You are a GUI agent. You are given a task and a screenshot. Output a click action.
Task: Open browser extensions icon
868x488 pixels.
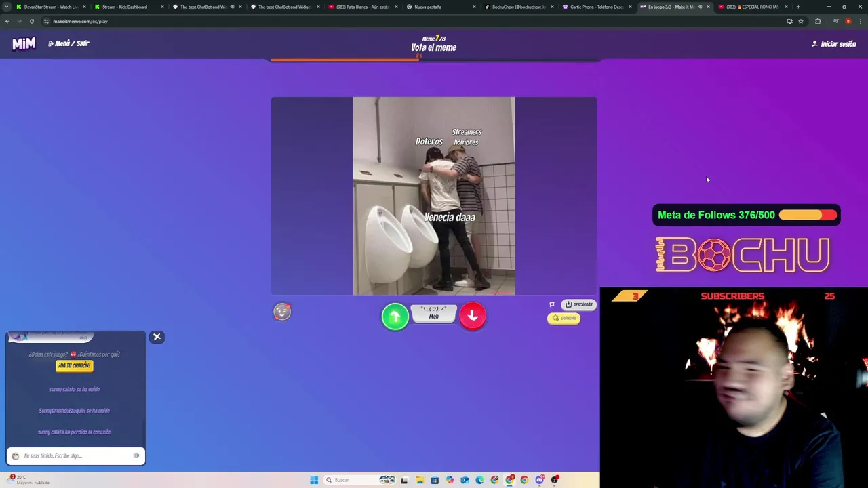(x=818, y=21)
